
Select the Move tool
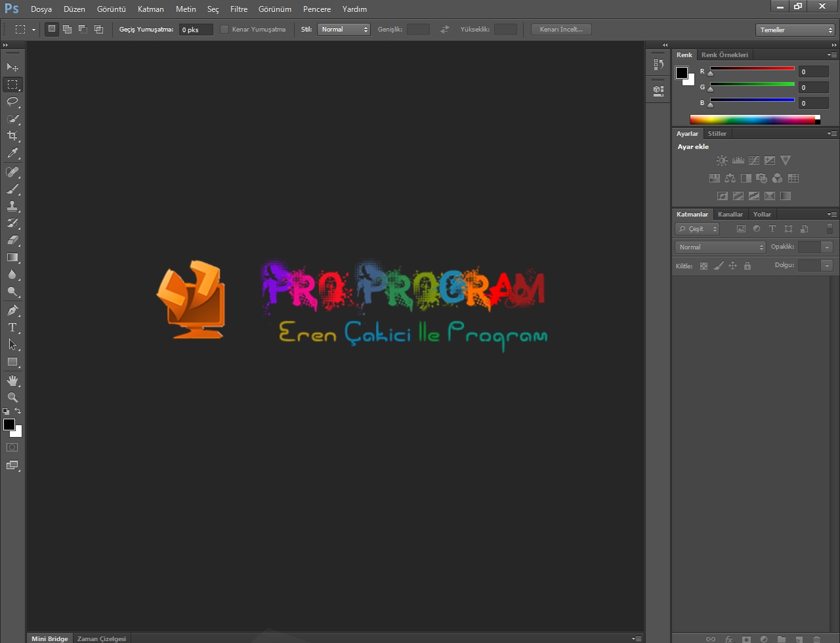pos(12,67)
